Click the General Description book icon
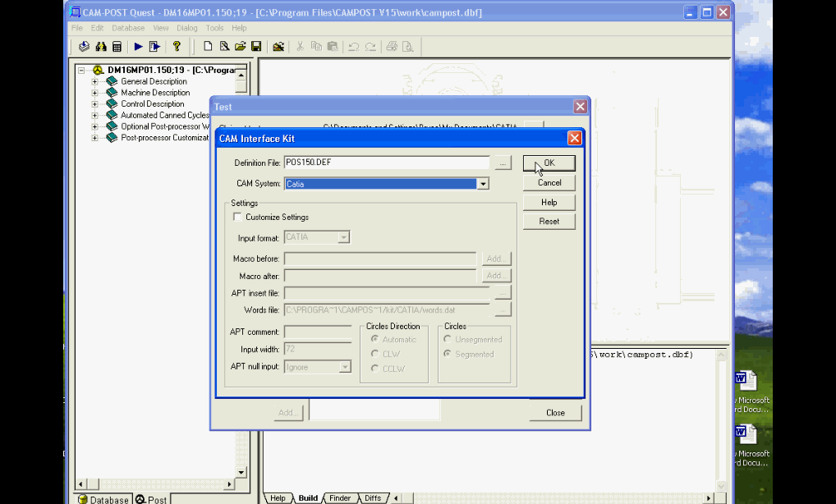Viewport: 836px width, 504px height. click(112, 81)
